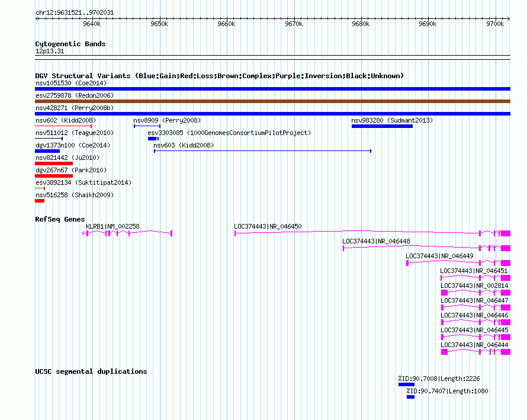Select LOC374443|NR_046446 transcript label
The image size is (527, 420).
pyautogui.click(x=474, y=315)
